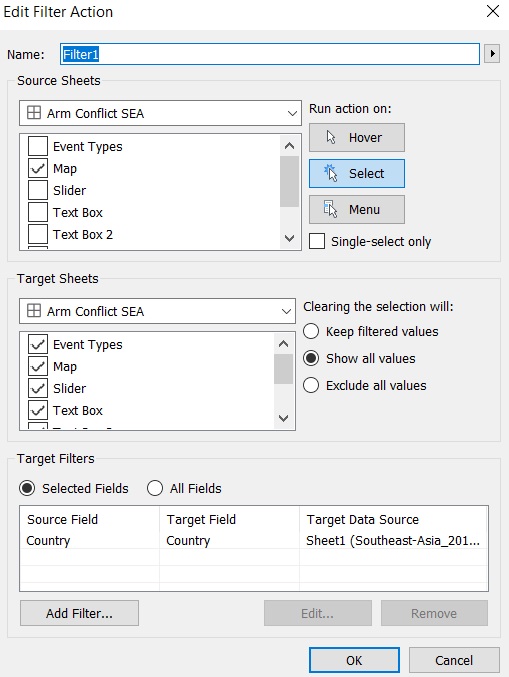Open the arrow menu beside Name field
Screen dimensions: 509x677
(492, 54)
